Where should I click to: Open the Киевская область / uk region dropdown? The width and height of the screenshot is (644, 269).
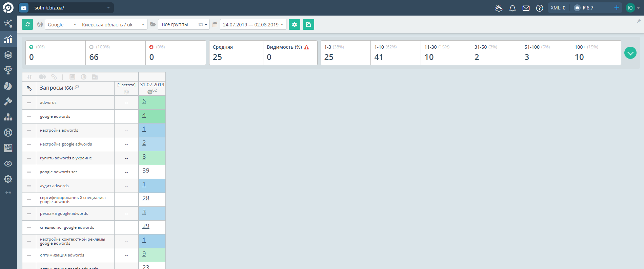click(113, 24)
